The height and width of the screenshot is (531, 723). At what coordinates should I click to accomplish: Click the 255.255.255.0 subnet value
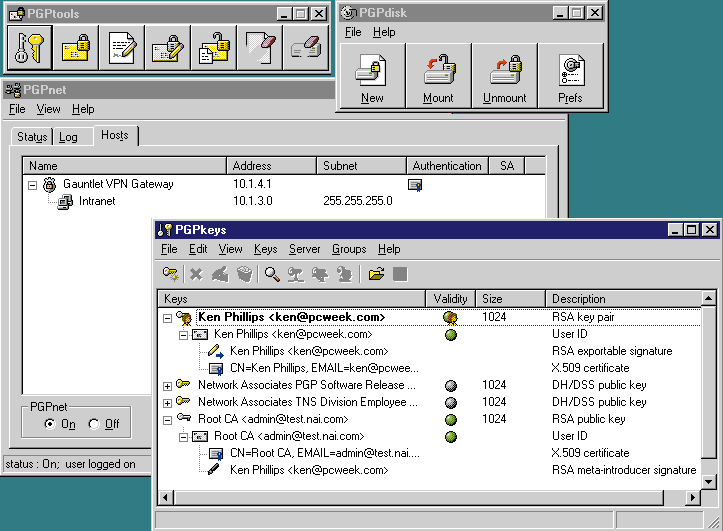[357, 201]
